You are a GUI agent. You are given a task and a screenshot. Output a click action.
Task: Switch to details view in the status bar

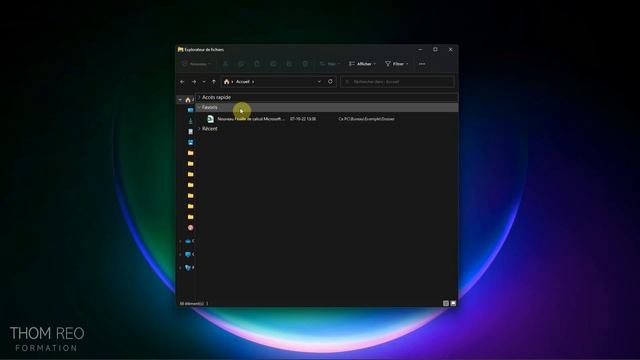click(446, 303)
